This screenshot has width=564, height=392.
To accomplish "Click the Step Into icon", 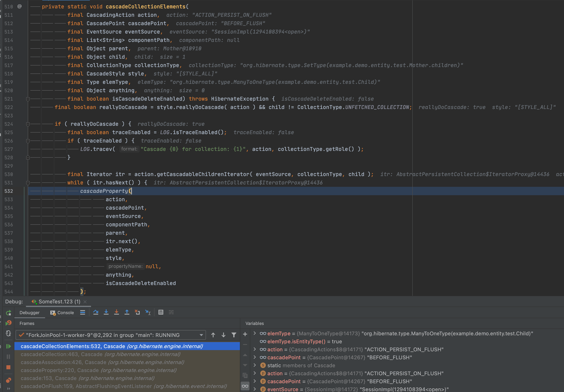I will 106,312.
